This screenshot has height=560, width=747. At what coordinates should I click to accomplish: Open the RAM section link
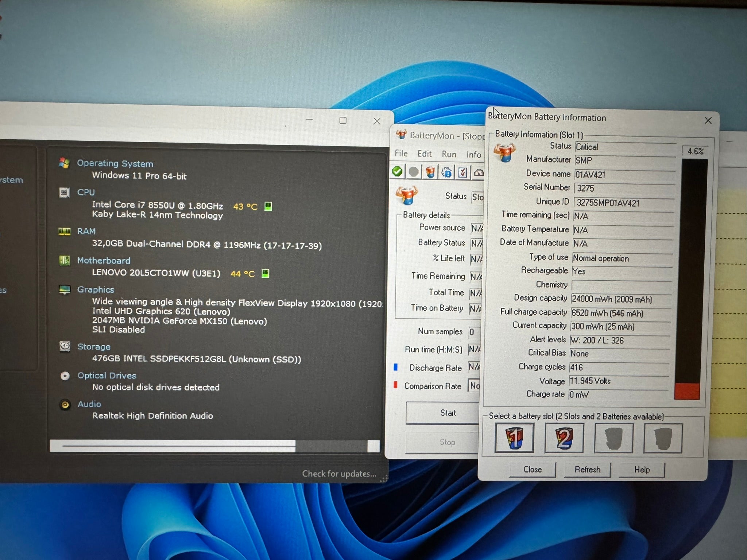[x=86, y=231]
